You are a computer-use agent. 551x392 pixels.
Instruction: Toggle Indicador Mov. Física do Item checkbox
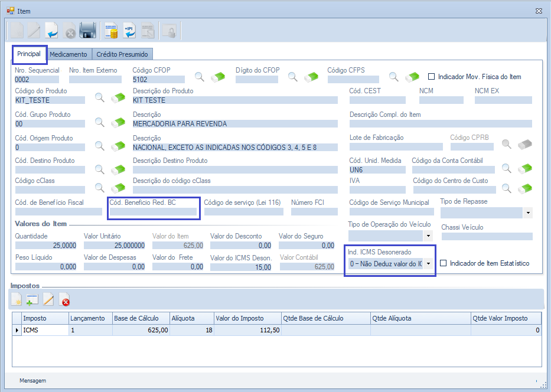pos(431,77)
